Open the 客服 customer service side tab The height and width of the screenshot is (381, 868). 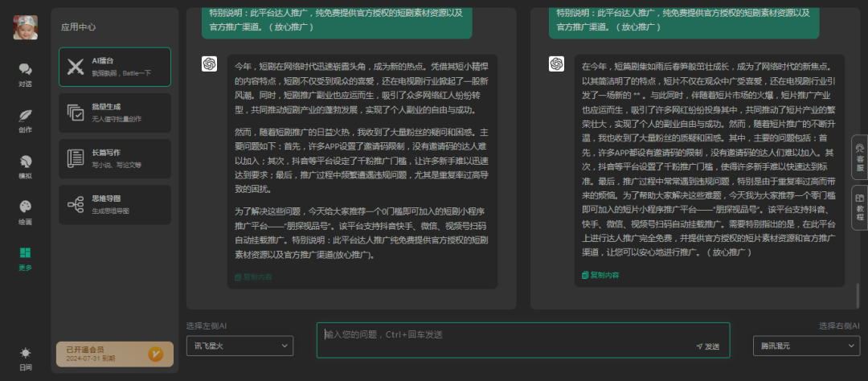tap(860, 158)
